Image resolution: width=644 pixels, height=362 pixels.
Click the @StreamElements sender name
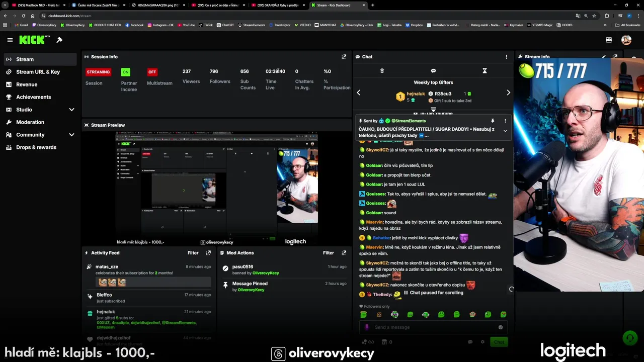409,121
